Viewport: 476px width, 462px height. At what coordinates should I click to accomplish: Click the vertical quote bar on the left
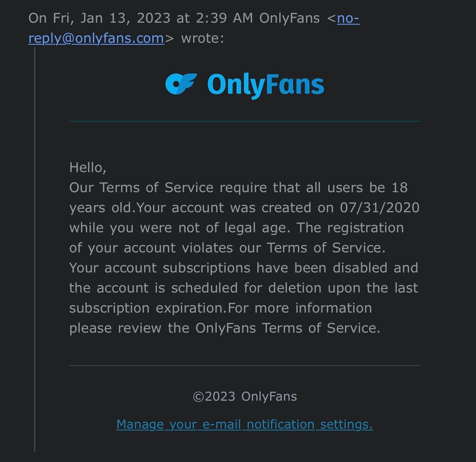coord(35,248)
